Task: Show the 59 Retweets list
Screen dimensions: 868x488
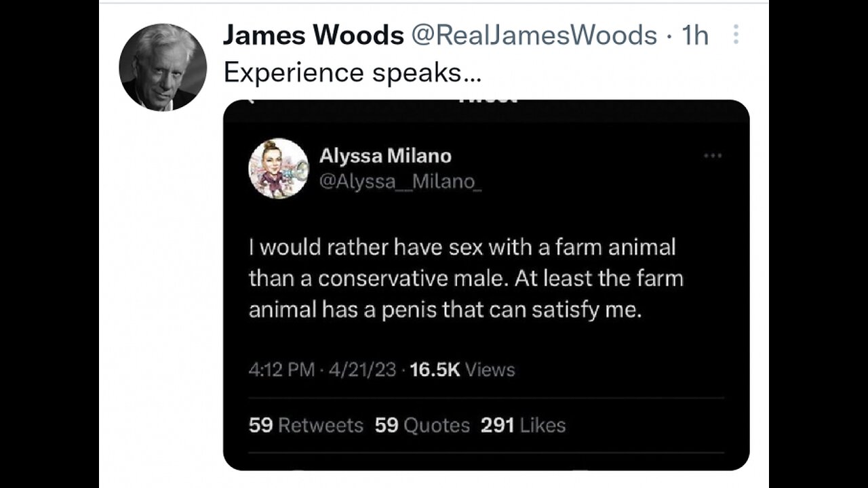Action: (306, 425)
